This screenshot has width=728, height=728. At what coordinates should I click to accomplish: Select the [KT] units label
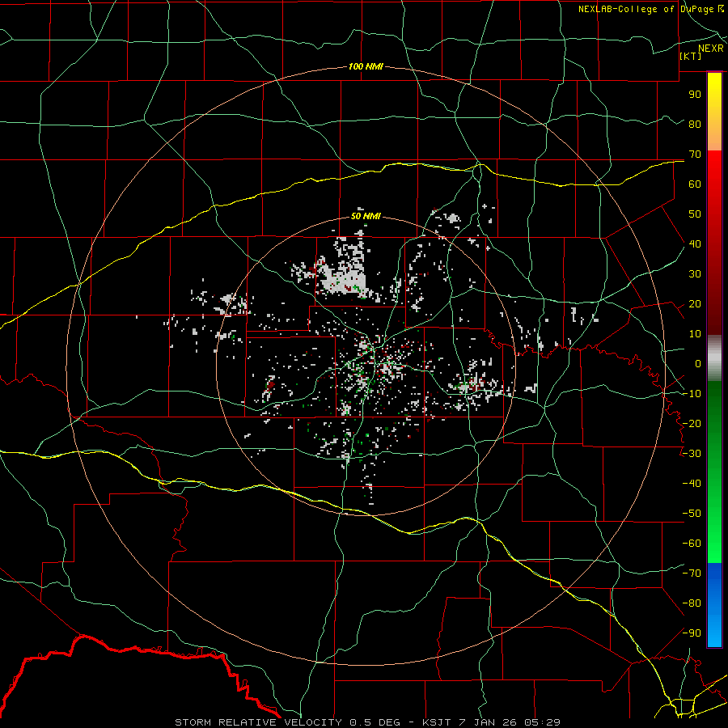pyautogui.click(x=691, y=56)
